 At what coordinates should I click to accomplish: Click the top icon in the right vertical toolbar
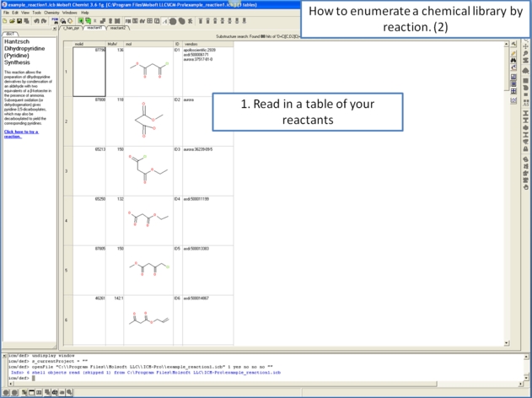(514, 45)
